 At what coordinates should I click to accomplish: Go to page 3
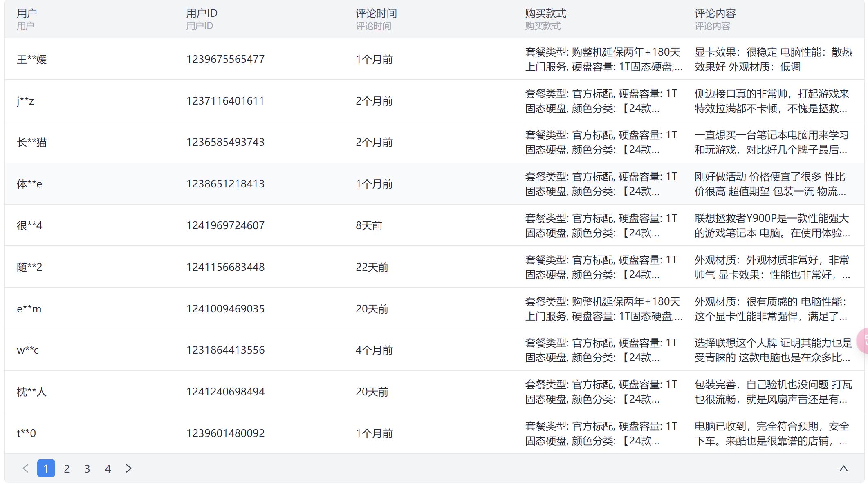(87, 468)
